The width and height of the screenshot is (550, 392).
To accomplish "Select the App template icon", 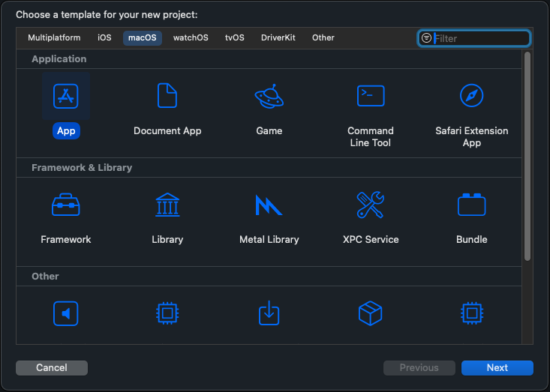I will (x=66, y=96).
